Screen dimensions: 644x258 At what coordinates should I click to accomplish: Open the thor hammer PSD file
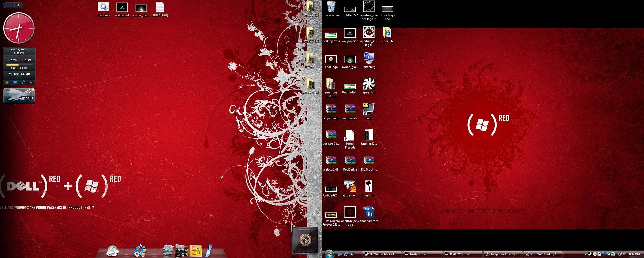[369, 214]
